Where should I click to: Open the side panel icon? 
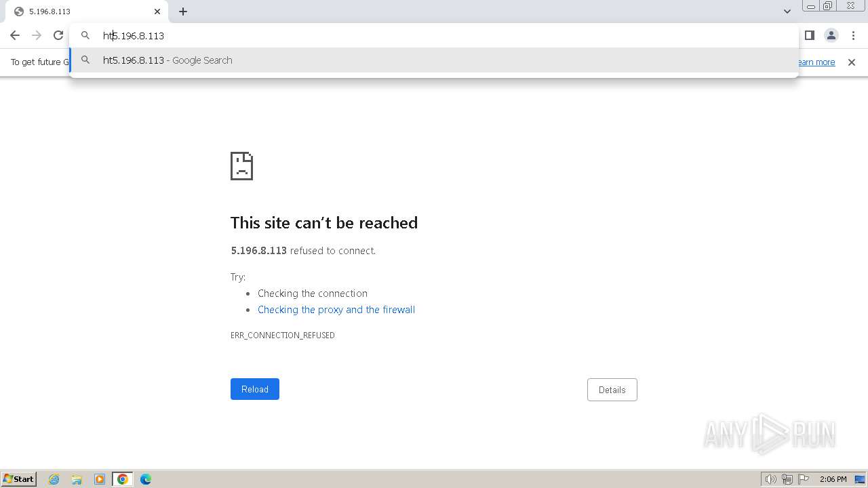[x=810, y=35]
